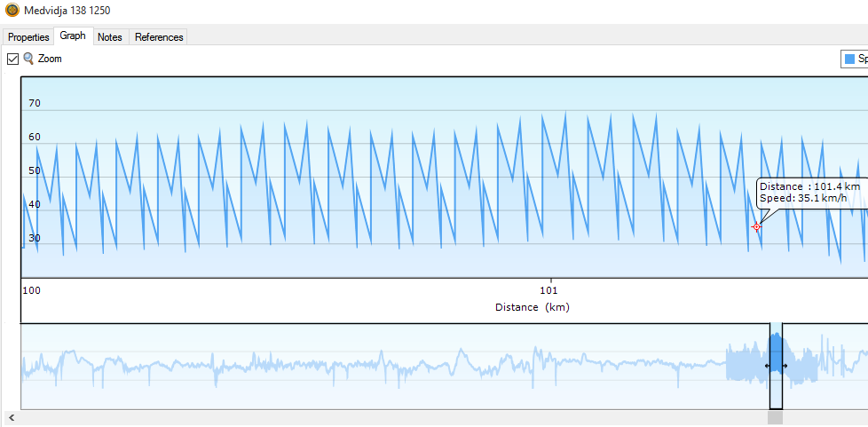Click the 70 label on speed axis
Image resolution: width=868 pixels, height=427 pixels.
35,104
